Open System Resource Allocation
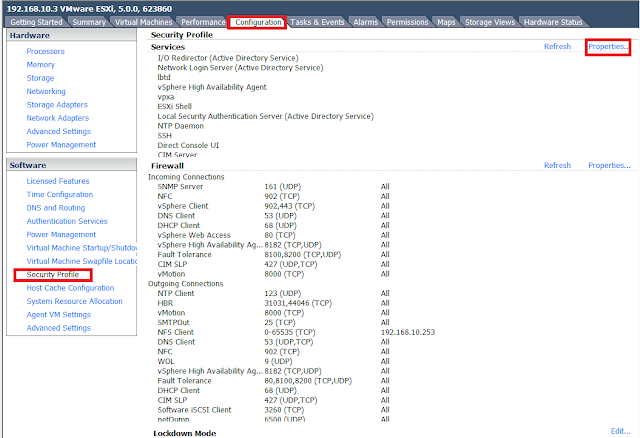 (74, 301)
